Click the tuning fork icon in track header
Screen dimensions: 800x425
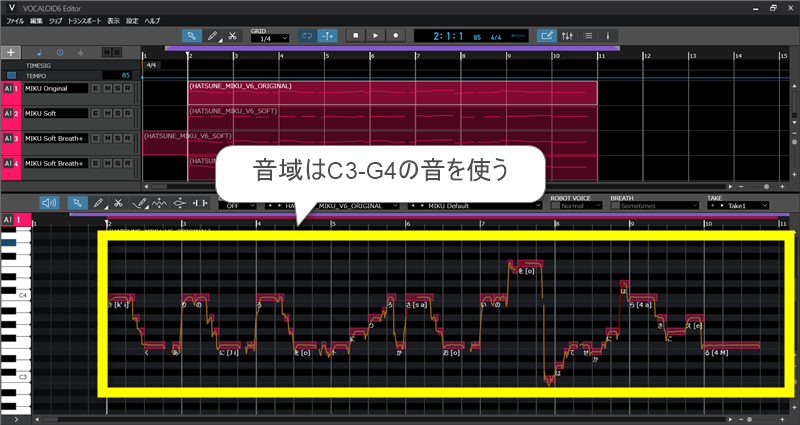pyautogui.click(x=81, y=53)
